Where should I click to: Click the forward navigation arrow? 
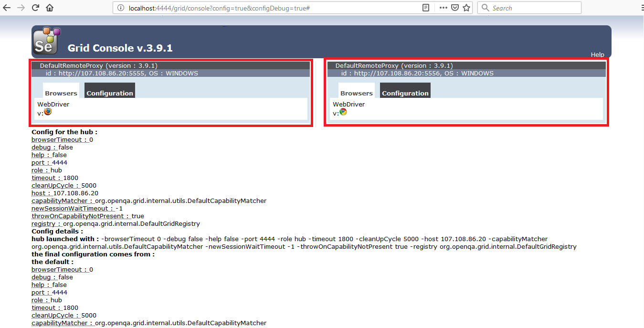[x=20, y=7]
